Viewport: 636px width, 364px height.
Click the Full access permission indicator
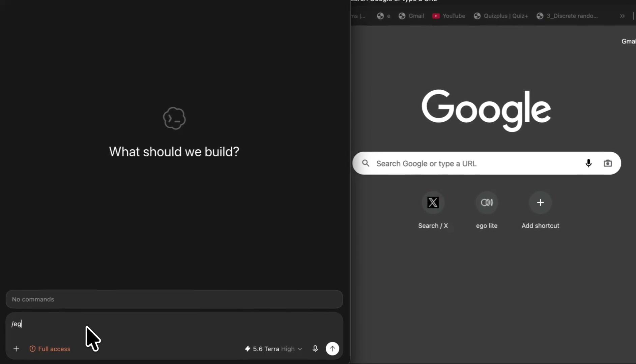pos(50,349)
